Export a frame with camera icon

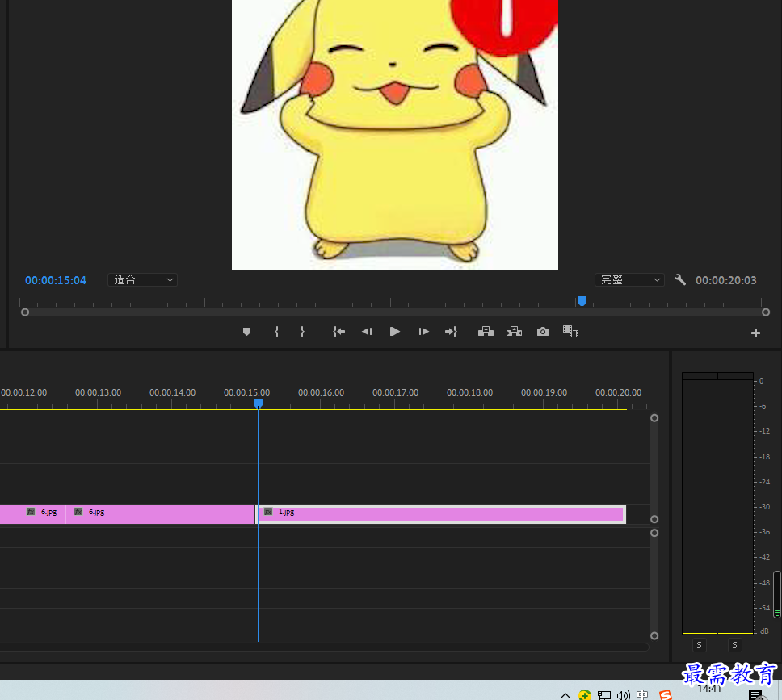click(x=543, y=332)
